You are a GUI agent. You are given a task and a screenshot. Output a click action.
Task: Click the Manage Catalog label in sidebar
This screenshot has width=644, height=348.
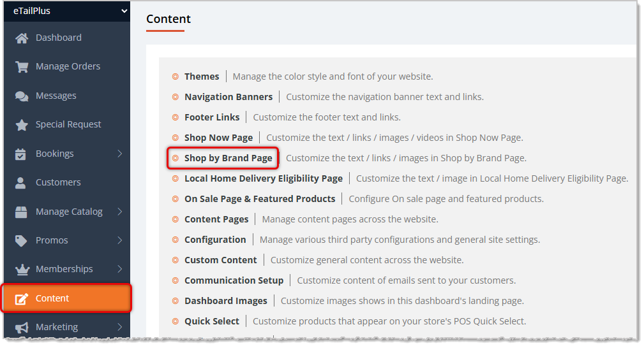pyautogui.click(x=69, y=212)
